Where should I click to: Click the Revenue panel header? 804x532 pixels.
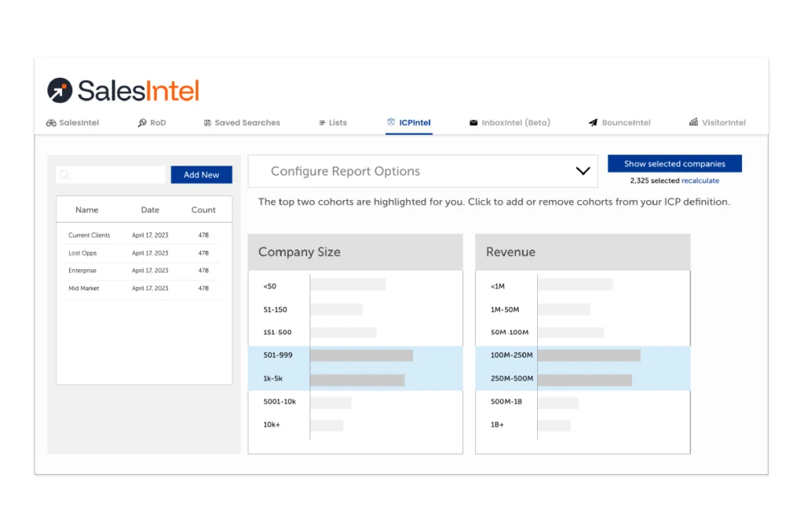tap(583, 252)
